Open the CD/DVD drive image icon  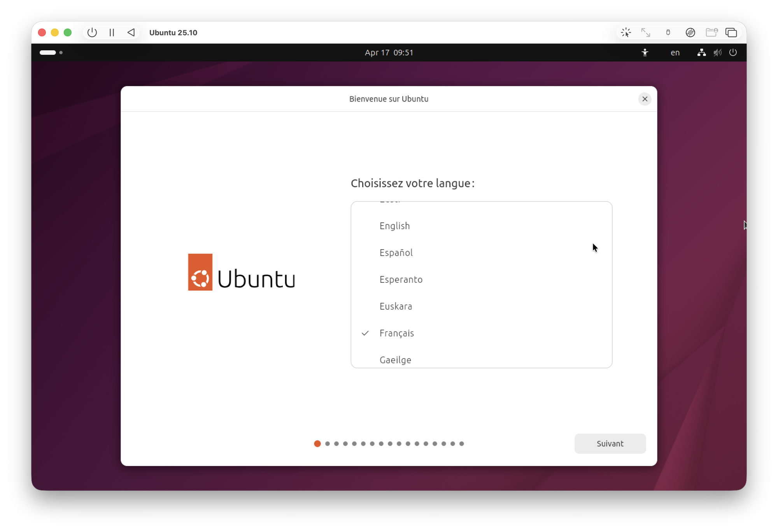click(x=690, y=33)
